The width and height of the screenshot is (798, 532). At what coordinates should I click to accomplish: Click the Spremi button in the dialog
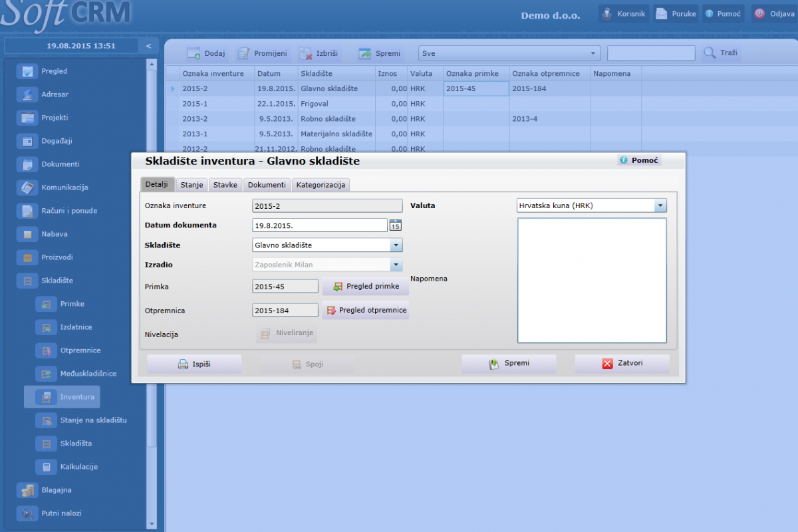click(509, 364)
